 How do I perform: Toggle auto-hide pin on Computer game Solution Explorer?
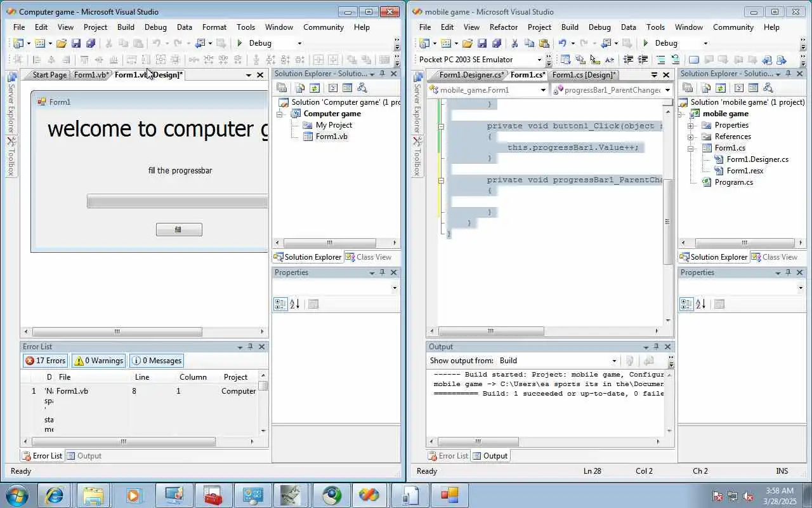tap(383, 74)
